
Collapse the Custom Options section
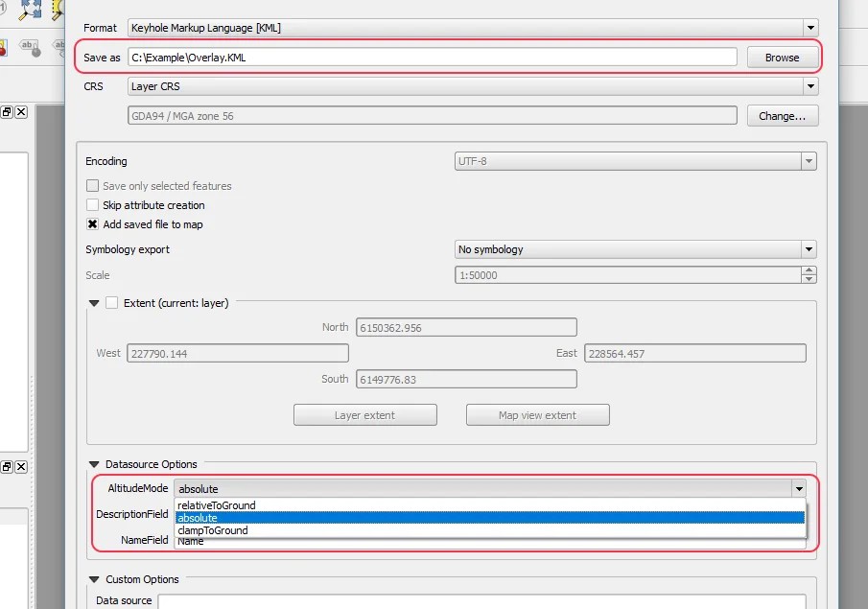(x=93, y=579)
